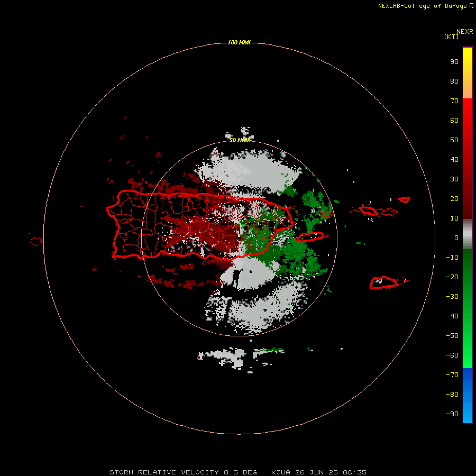Viewport: 476px width, 476px height.
Task: Click the -70 knot scale label
Action: (452, 375)
